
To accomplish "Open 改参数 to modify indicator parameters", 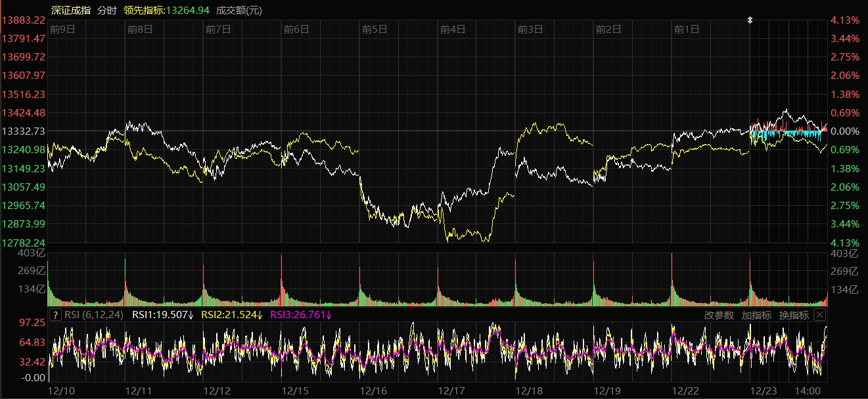I will coord(719,315).
